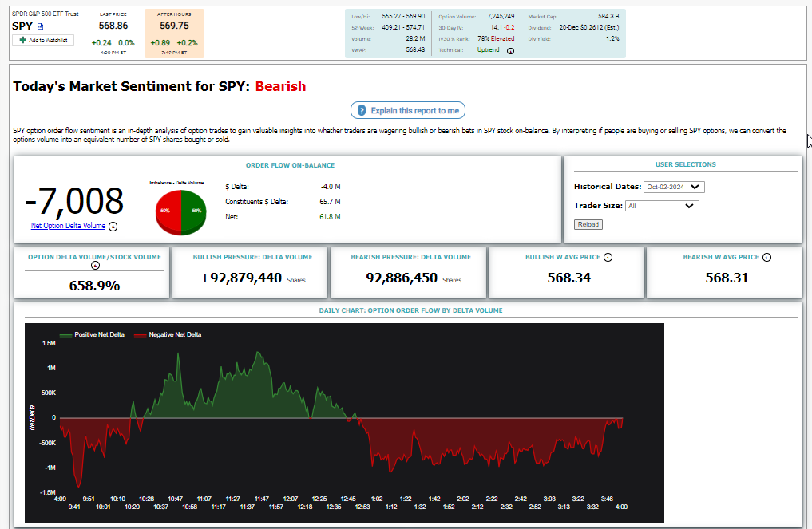Click info icon beside Bullish W Avg Price
Screen dimensions: 812x529
pyautogui.click(x=608, y=257)
